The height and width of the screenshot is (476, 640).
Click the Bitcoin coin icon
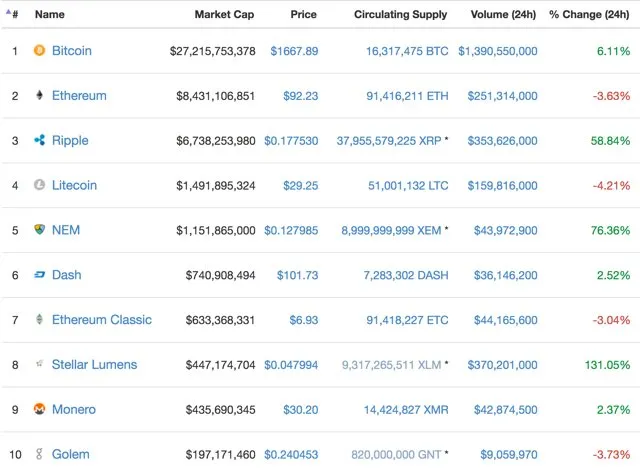pyautogui.click(x=39, y=50)
